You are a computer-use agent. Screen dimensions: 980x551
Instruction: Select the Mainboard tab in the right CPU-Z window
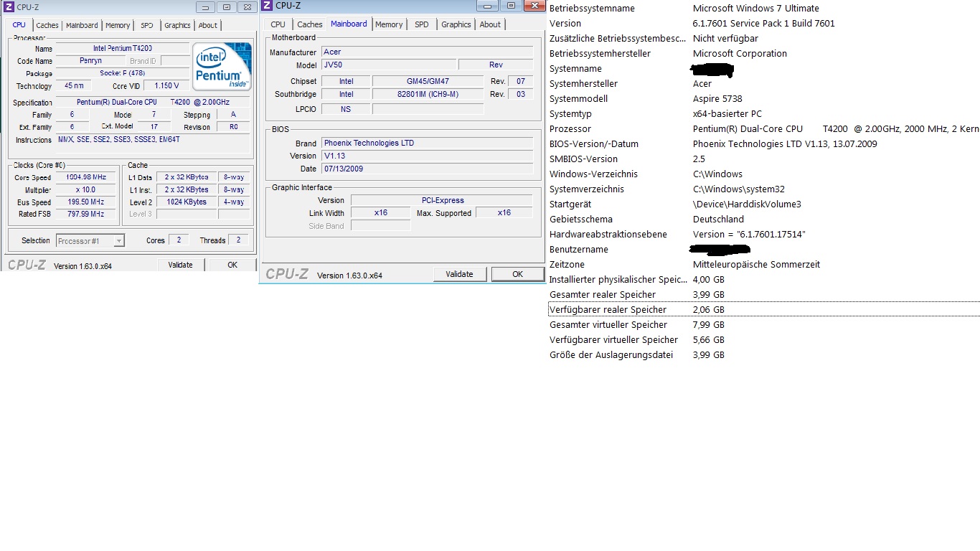(349, 24)
